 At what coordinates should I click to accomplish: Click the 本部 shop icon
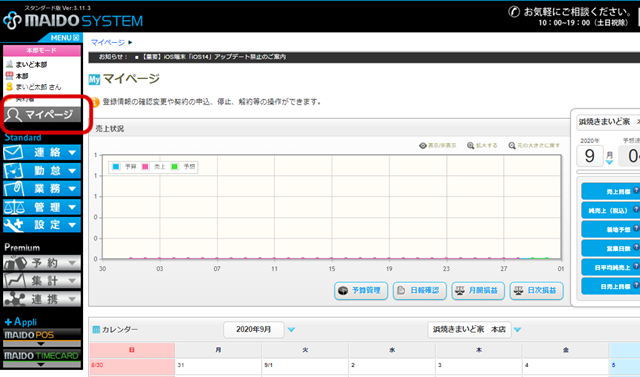click(x=9, y=75)
